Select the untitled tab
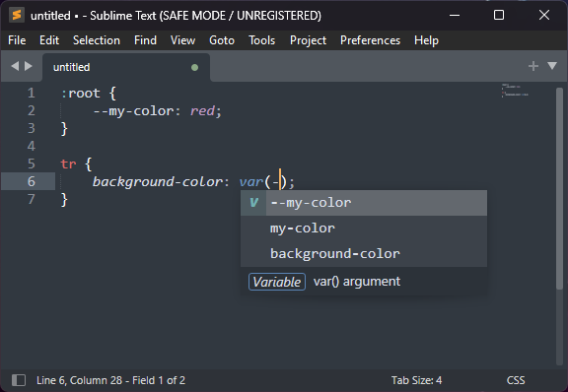The height and width of the screenshot is (392, 568). 126,67
